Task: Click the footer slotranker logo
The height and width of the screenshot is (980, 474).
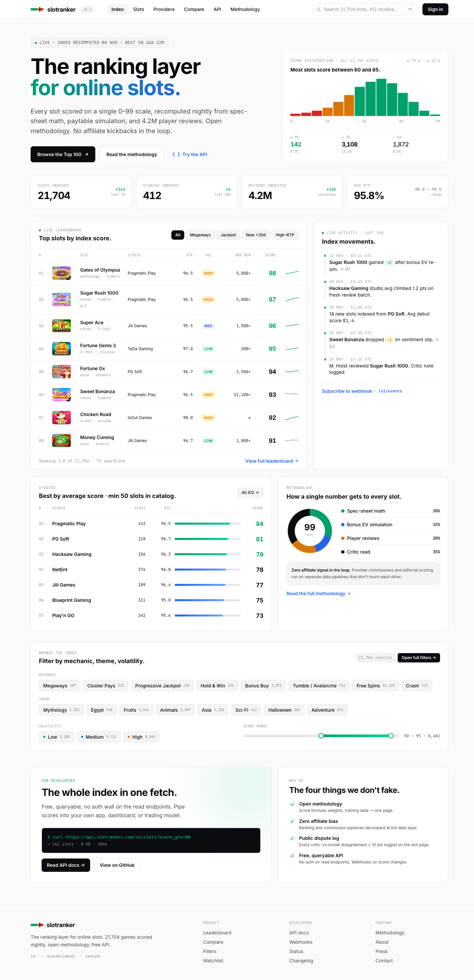Action: click(53, 925)
